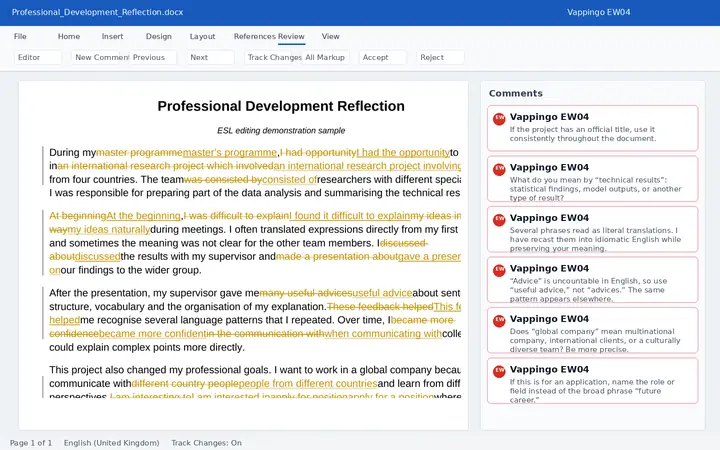Click the Vappingo EW04 account name in title bar
The height and width of the screenshot is (450, 720).
pyautogui.click(x=598, y=12)
